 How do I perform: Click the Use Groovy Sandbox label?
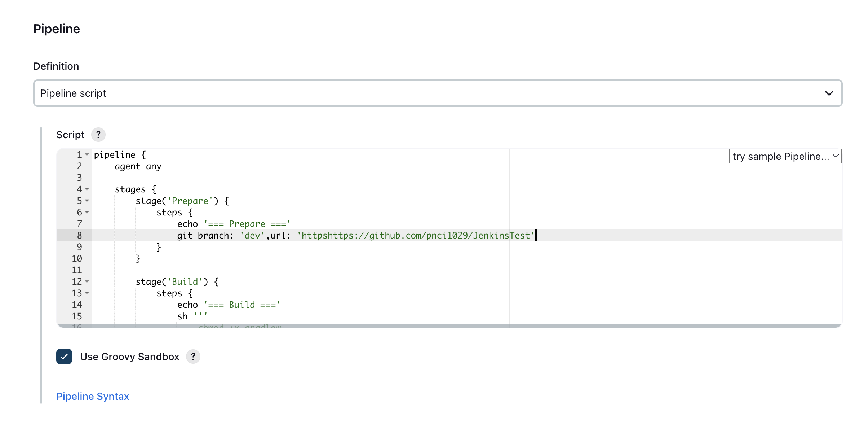129,357
